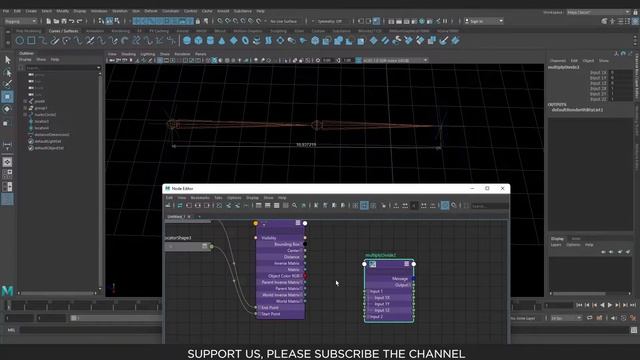640x360 pixels.
Task: Maximize the Node Editor window
Action: coord(487,189)
